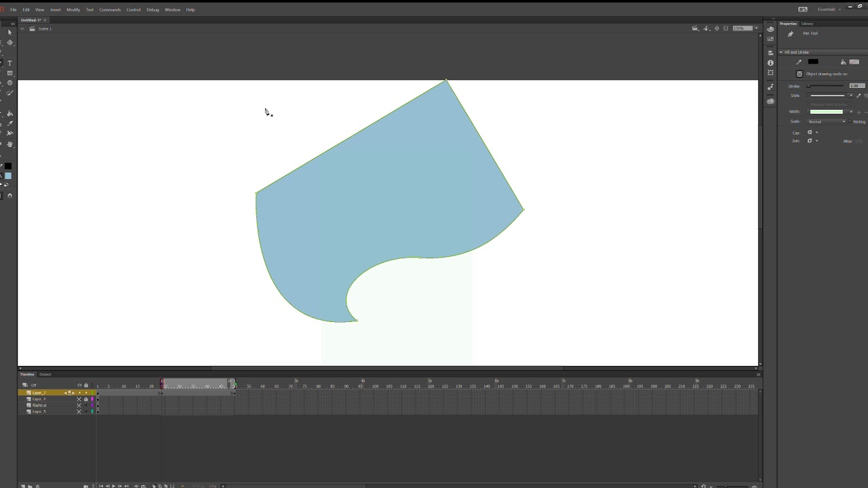Select the 3D Rotation tool
The width and height of the screenshot is (868, 488).
click(x=9, y=43)
